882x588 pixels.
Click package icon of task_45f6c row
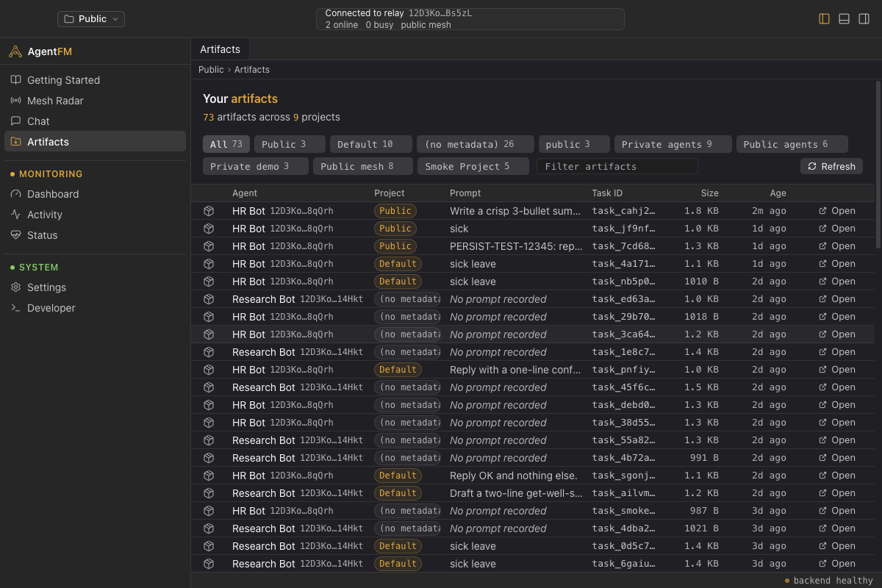point(209,387)
